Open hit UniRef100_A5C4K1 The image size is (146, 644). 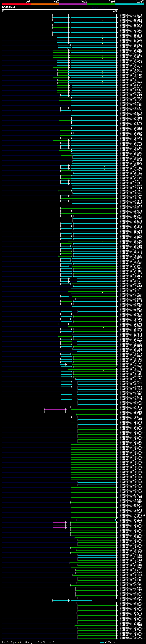click(x=131, y=17)
